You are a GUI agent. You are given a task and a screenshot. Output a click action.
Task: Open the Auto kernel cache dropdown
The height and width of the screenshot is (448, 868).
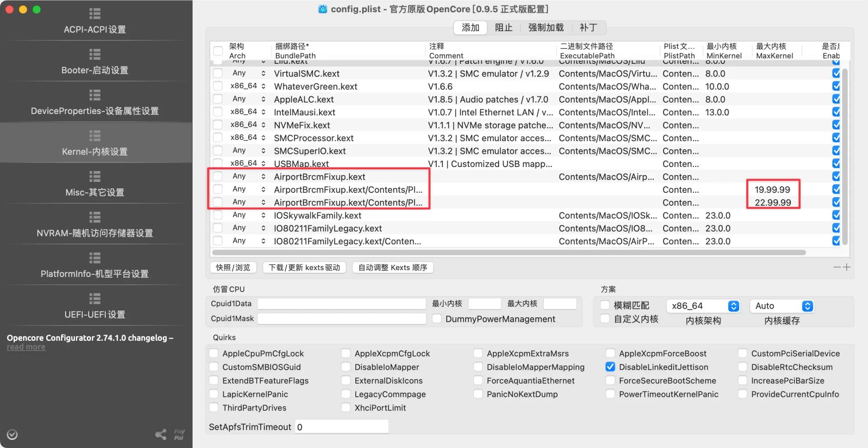click(807, 306)
